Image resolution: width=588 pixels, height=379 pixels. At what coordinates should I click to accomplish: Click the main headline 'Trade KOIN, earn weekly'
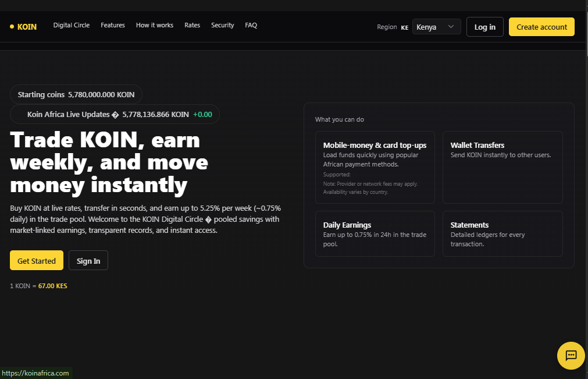click(109, 162)
